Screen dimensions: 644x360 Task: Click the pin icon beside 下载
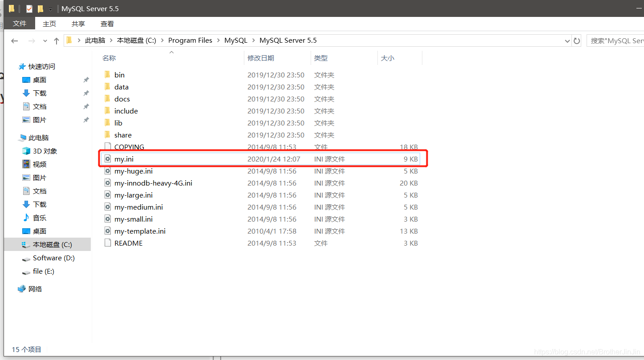[86, 93]
